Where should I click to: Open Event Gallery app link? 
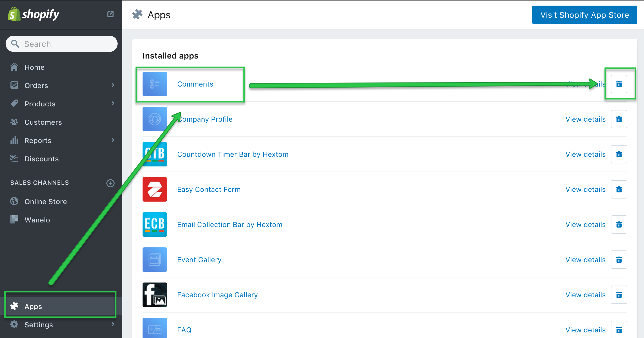(199, 260)
